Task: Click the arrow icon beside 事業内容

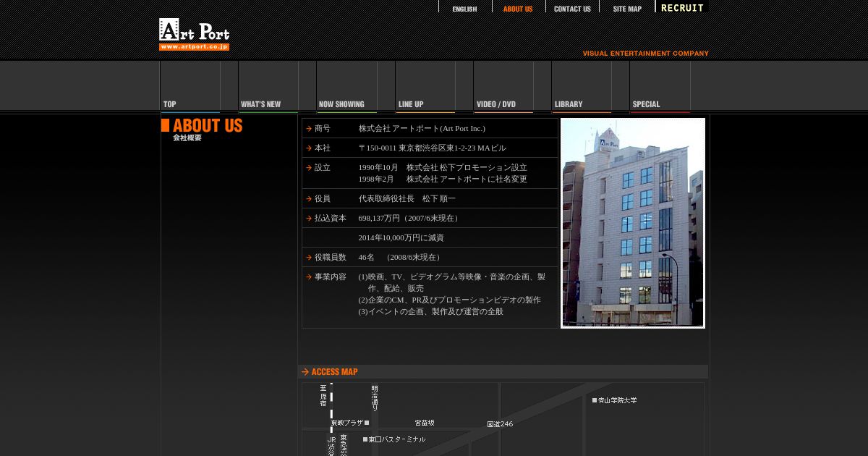Action: click(309, 277)
